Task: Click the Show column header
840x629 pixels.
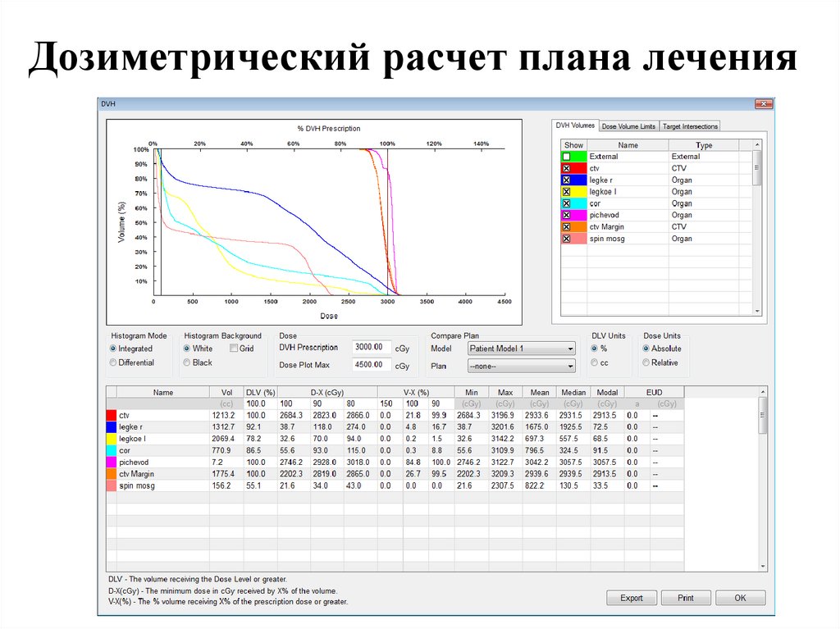Action: coord(573,145)
